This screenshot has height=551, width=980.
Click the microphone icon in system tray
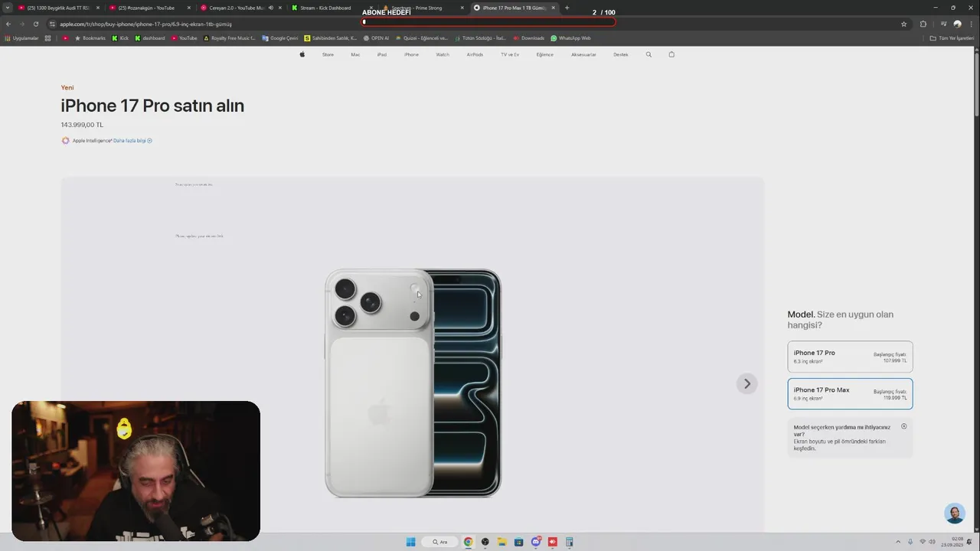pos(910,542)
